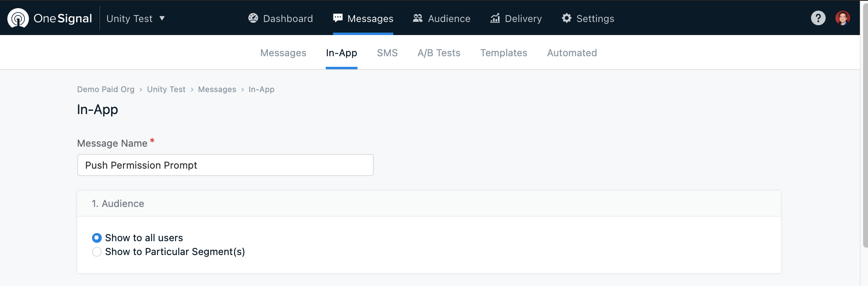Select Show to Particular Segment(s) option
This screenshot has width=868, height=286.
[x=97, y=252]
